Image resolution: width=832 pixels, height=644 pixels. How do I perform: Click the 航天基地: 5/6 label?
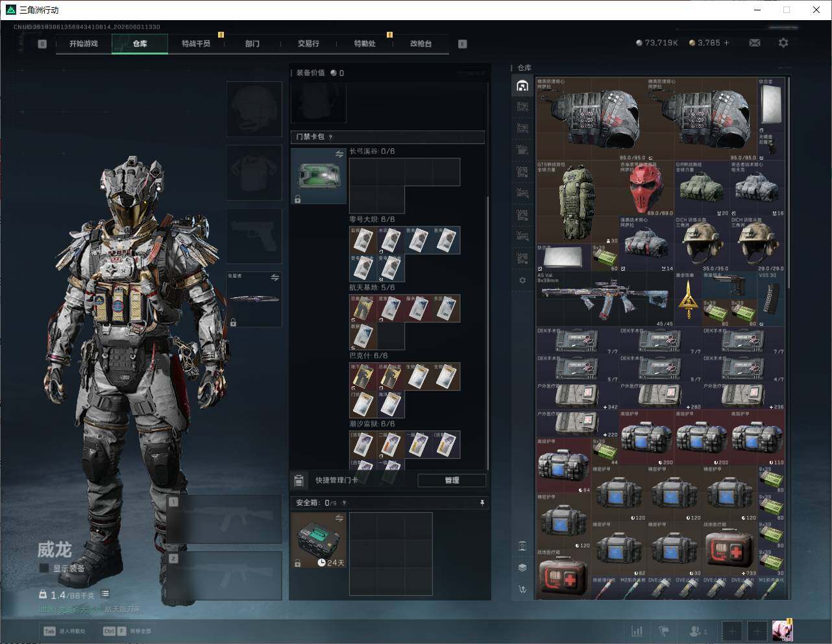pyautogui.click(x=372, y=288)
